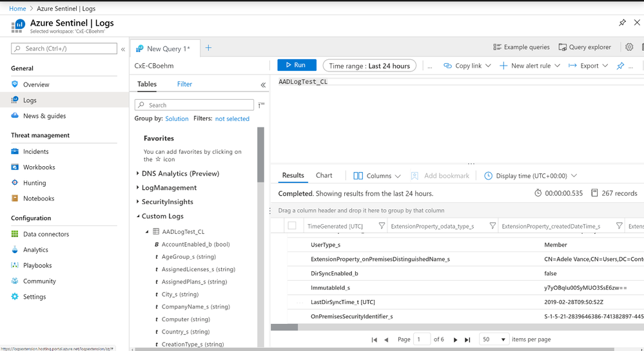Expand the SecurityInsights group

point(137,202)
